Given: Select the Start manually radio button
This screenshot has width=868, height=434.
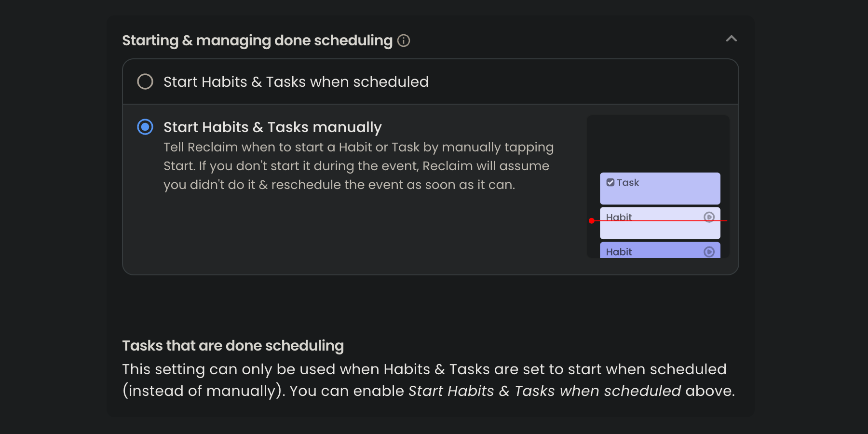Looking at the screenshot, I should click(145, 127).
